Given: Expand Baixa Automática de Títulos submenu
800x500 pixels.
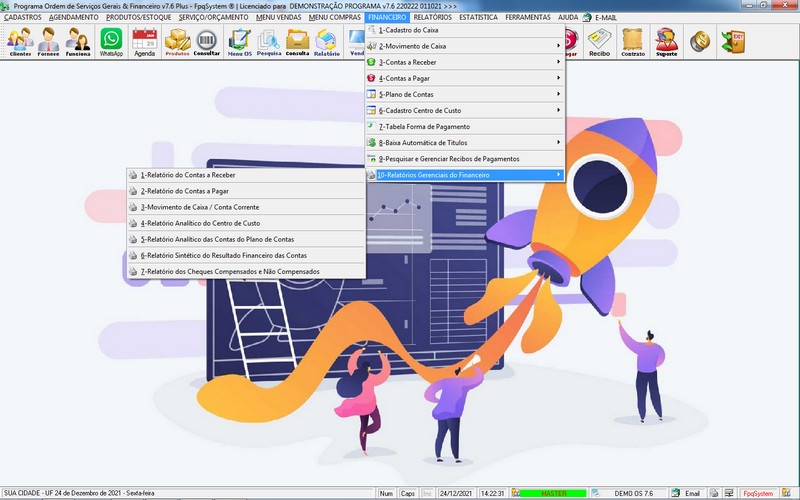Looking at the screenshot, I should click(465, 142).
